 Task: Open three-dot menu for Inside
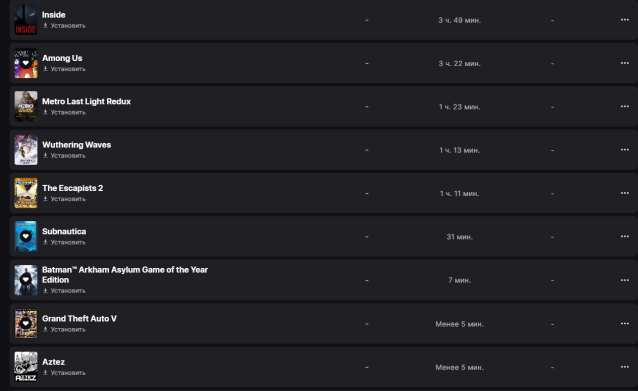pyautogui.click(x=625, y=20)
